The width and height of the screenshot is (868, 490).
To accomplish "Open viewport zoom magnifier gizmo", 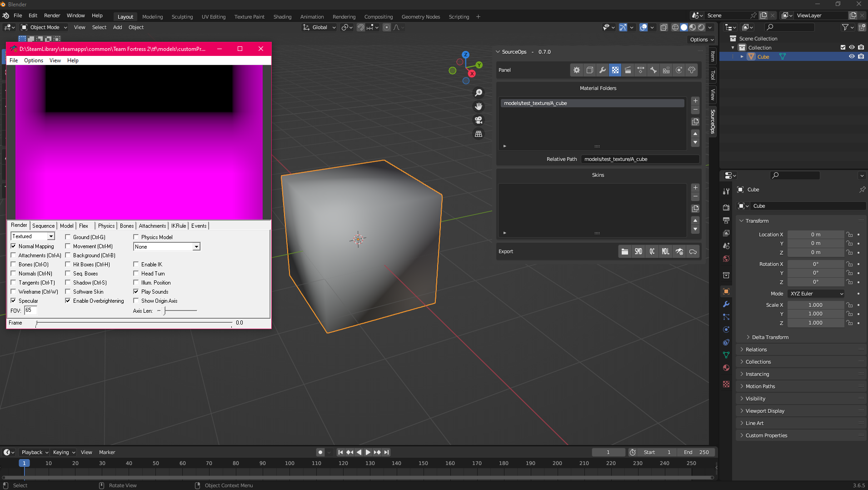I will (479, 93).
